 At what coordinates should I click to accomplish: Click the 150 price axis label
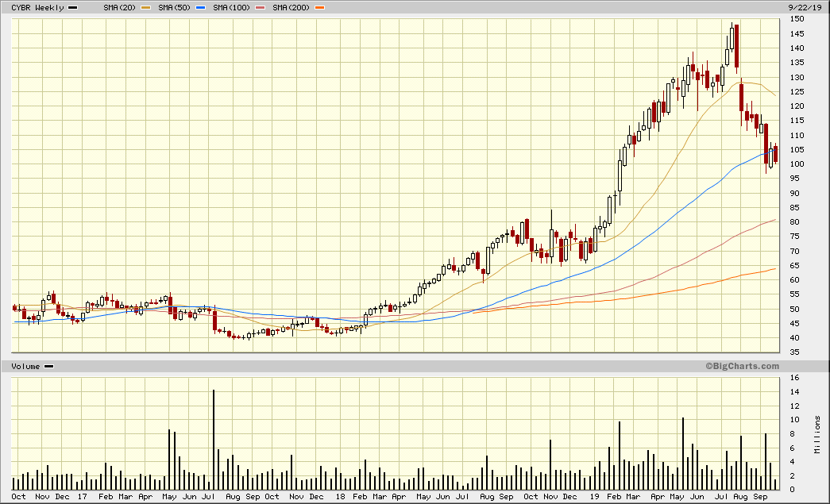tap(797, 18)
